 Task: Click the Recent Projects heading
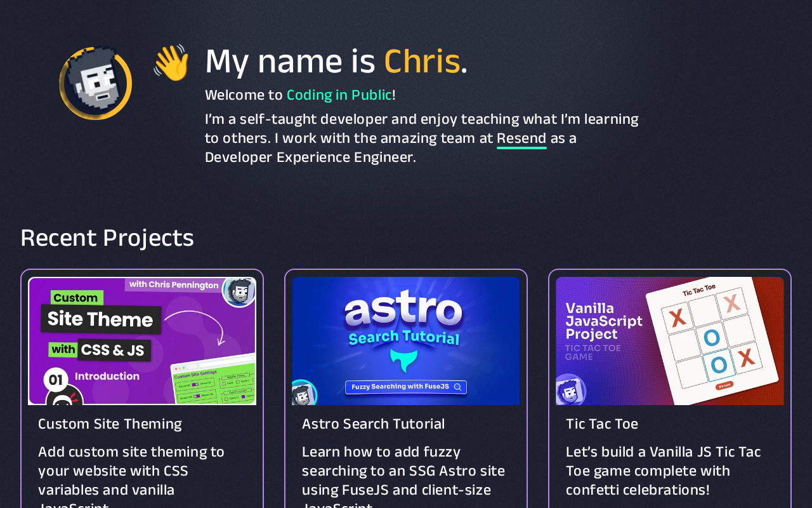[x=107, y=238]
